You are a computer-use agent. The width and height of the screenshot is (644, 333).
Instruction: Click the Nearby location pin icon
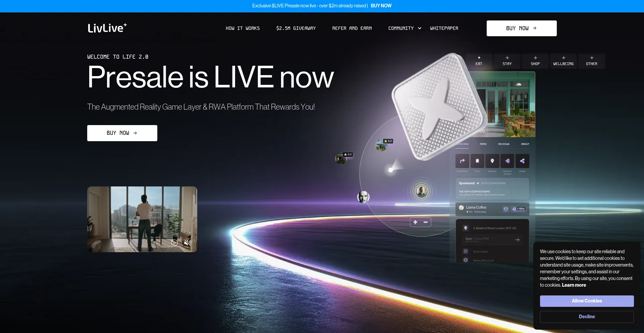(x=492, y=161)
